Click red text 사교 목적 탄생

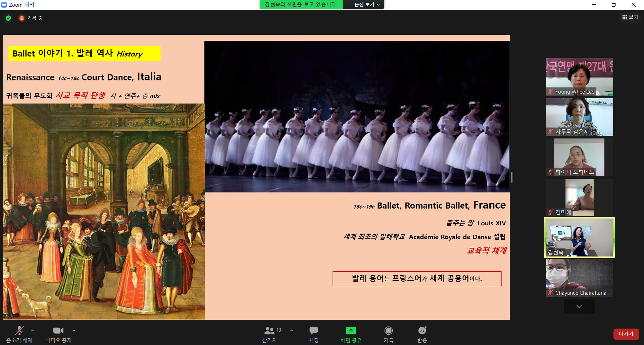(81, 96)
